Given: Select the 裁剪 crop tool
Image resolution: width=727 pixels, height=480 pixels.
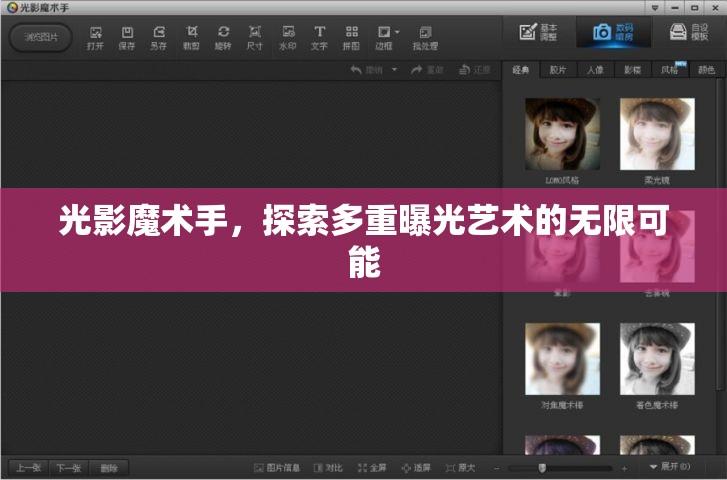Looking at the screenshot, I should coord(191,38).
